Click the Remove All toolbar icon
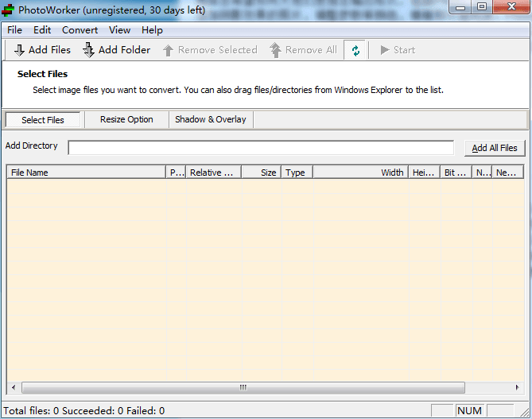 click(275, 50)
